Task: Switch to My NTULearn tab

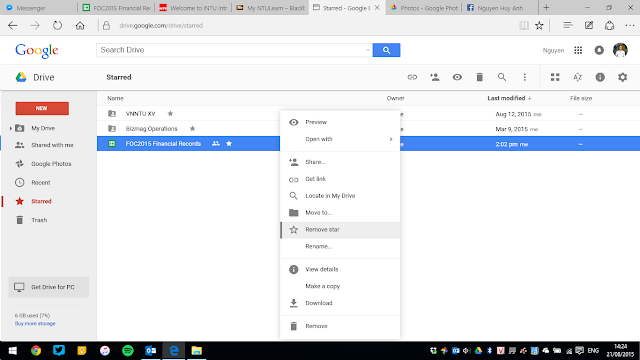Action: pyautogui.click(x=270, y=8)
